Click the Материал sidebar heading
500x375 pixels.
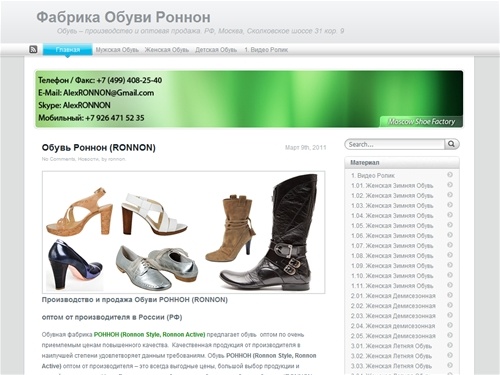(x=365, y=163)
